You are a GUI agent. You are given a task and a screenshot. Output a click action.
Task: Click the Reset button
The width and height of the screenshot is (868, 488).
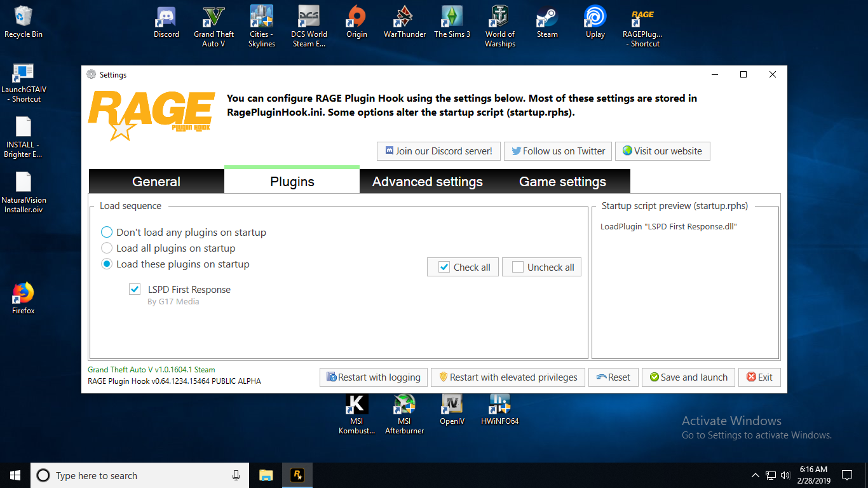point(613,377)
